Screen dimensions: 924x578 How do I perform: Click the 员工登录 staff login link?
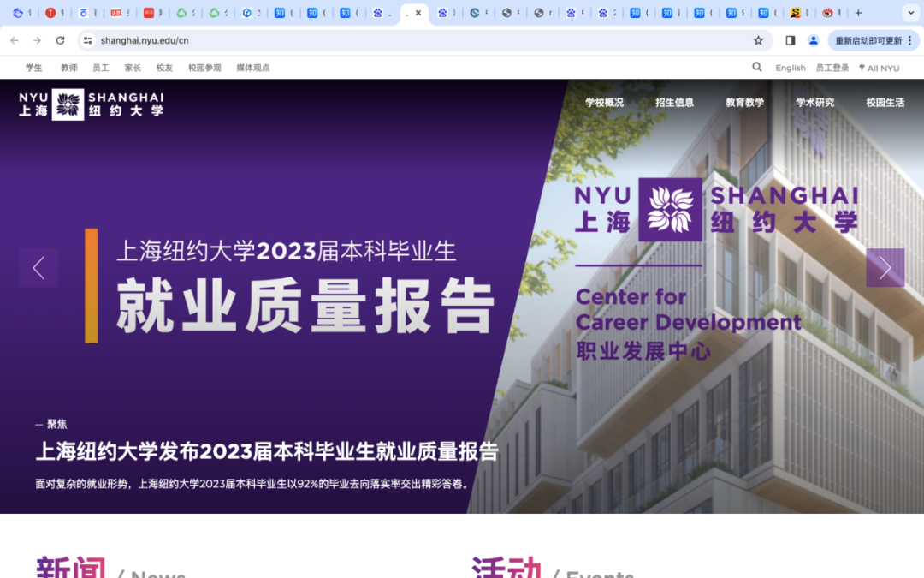832,68
